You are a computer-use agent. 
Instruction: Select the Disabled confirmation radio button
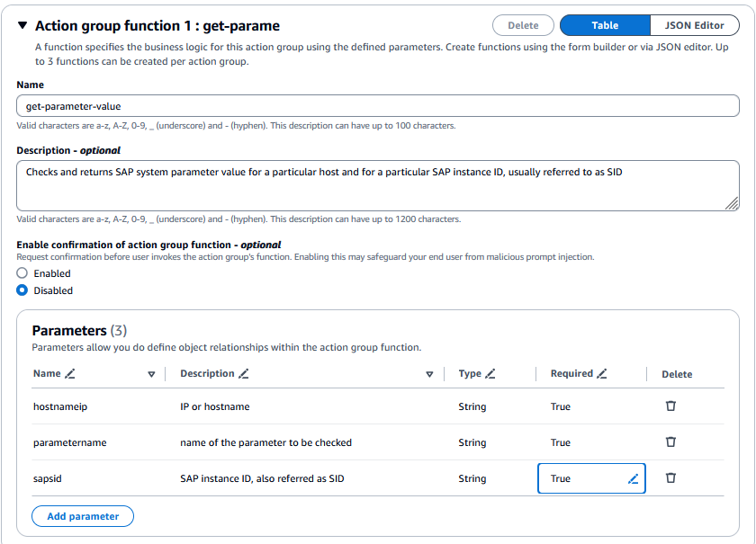(x=22, y=290)
